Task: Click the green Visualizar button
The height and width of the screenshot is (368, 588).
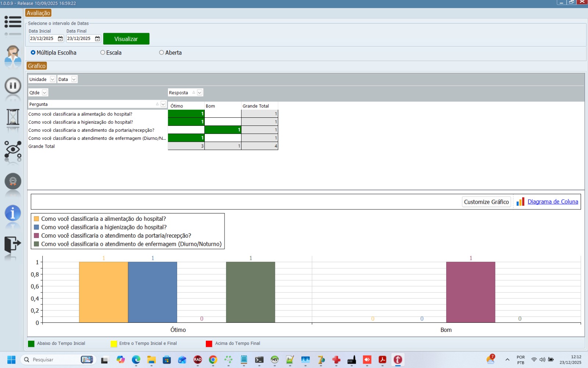Action: 126,39
